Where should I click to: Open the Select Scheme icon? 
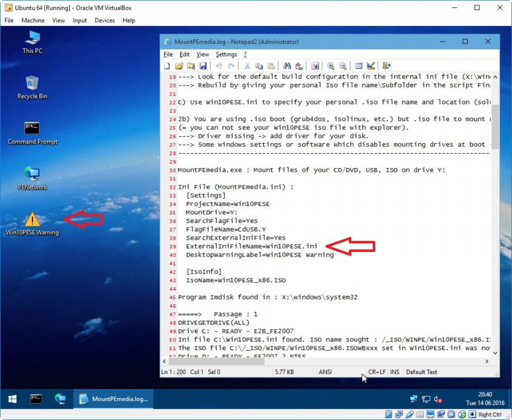coord(358,66)
